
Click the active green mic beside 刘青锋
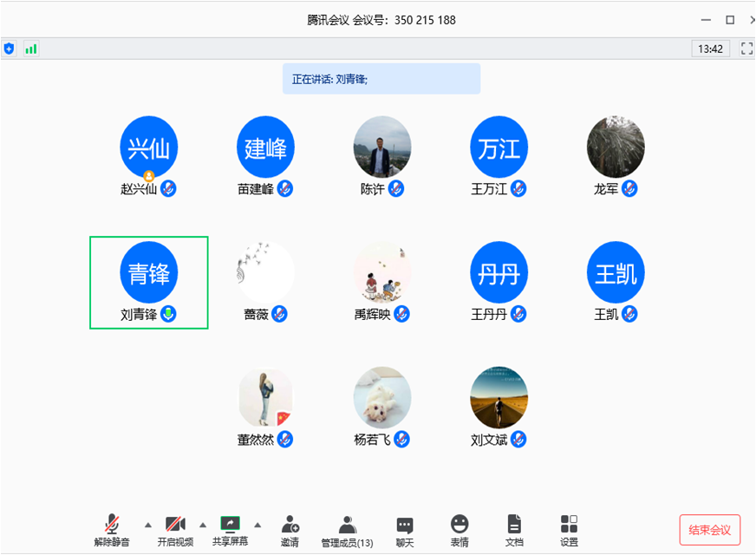click(x=168, y=314)
